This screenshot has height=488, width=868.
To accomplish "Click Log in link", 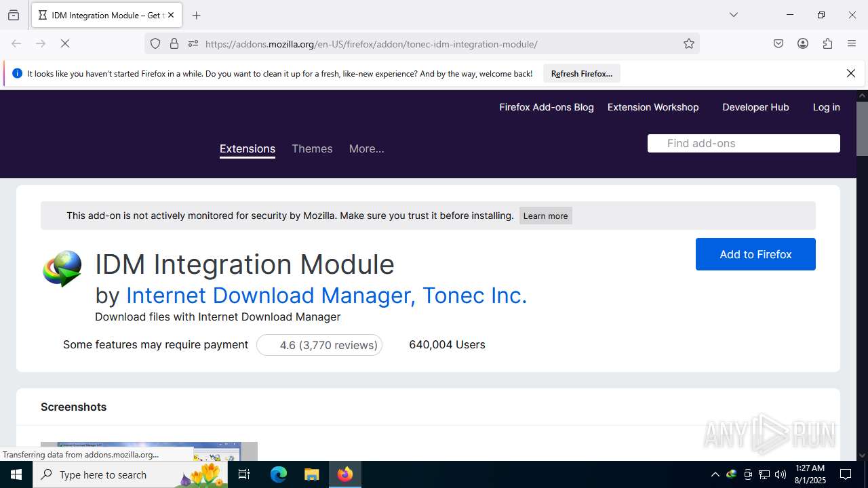I will [826, 107].
